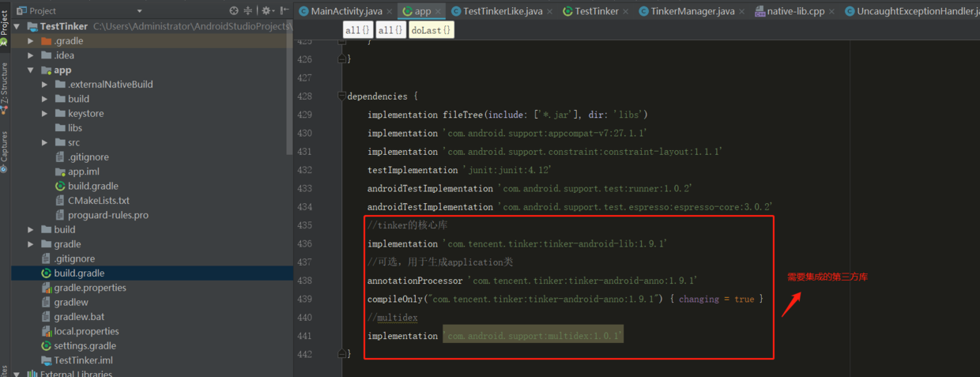Image resolution: width=980 pixels, height=377 pixels.
Task: Select the settings.gradle file
Action: pyautogui.click(x=85, y=345)
